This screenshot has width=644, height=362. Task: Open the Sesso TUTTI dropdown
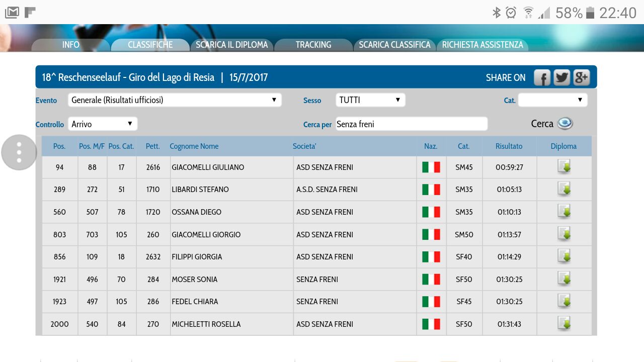click(x=370, y=100)
